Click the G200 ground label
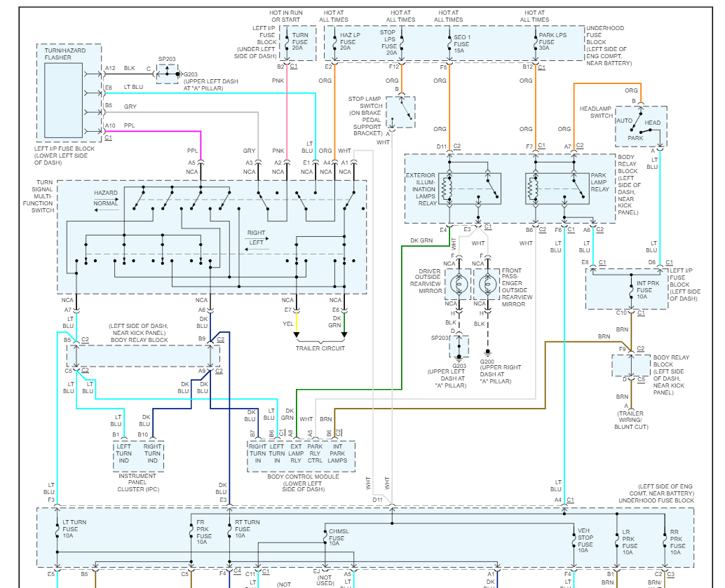Screen dimensions: 725x588 pyautogui.click(x=487, y=362)
